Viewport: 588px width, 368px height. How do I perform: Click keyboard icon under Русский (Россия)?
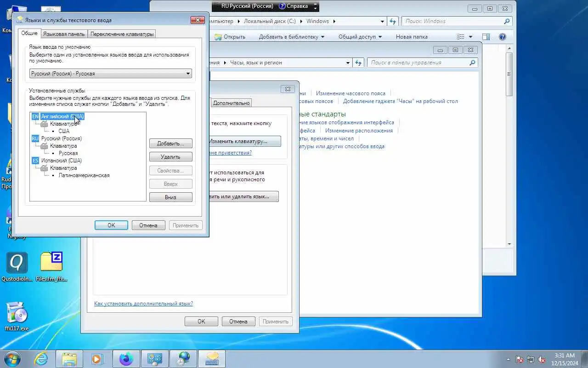click(44, 146)
